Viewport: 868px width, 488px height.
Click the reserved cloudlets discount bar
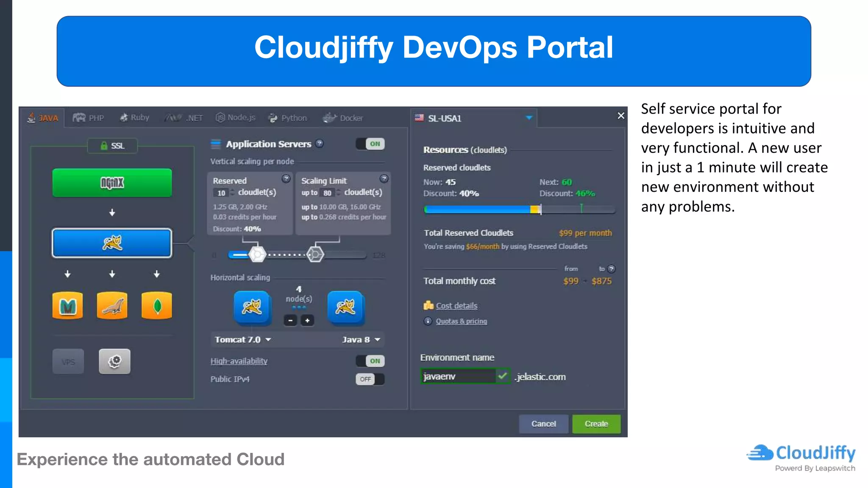pyautogui.click(x=519, y=209)
